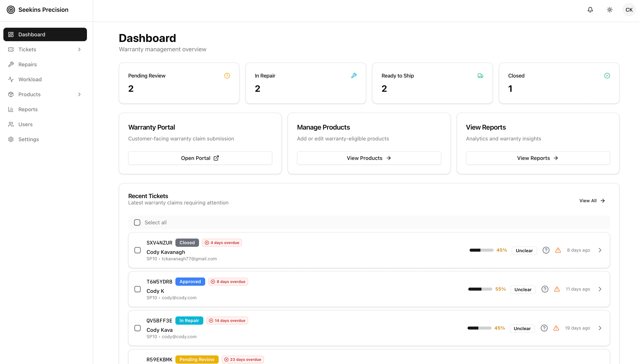Click the Pending Review badge on R59EKBMK
639x364 pixels.
pyautogui.click(x=197, y=360)
